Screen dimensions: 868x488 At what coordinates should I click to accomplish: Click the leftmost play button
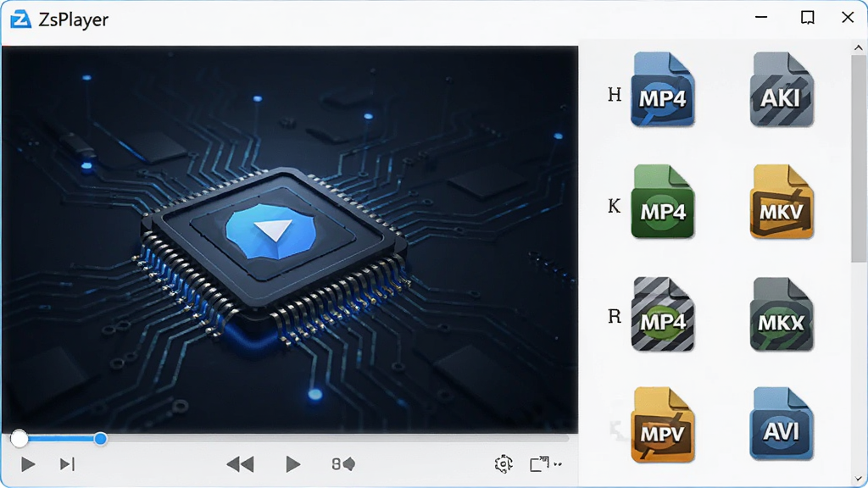point(28,463)
